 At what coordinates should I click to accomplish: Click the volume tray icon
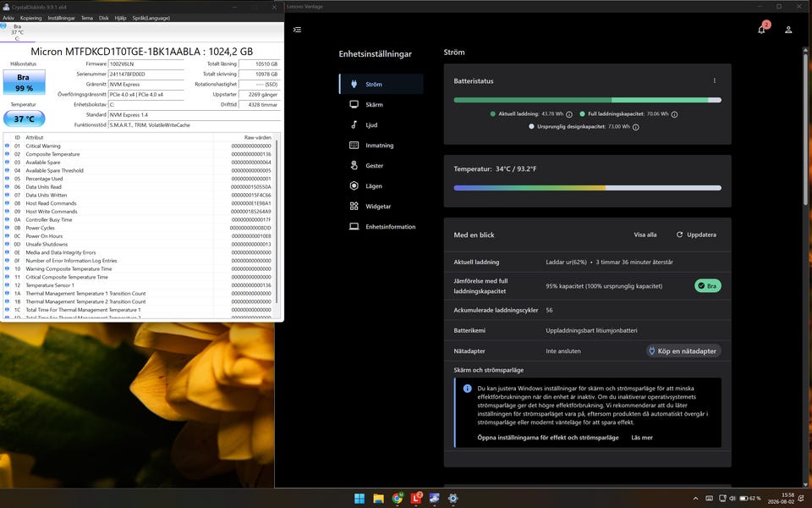pos(732,499)
